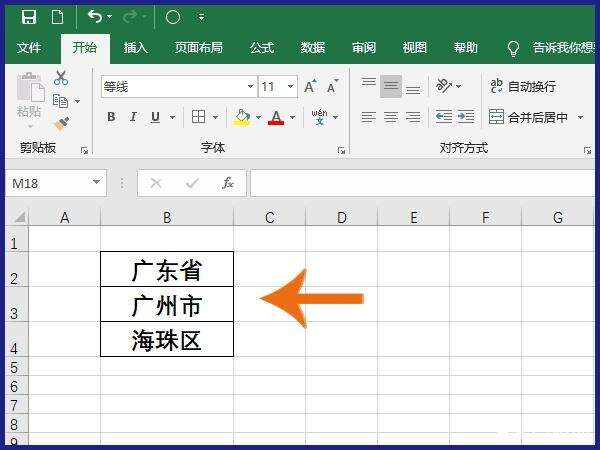Open Customize Quick Access Toolbar dropdown
This screenshot has height=450, width=600.
201,17
